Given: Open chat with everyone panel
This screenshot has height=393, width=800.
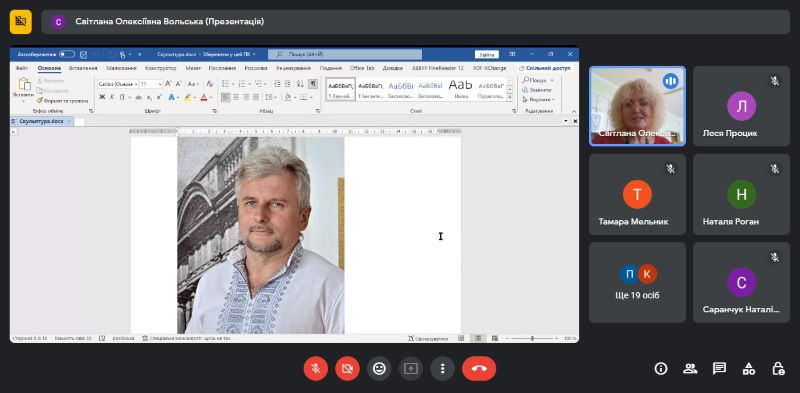Looking at the screenshot, I should click(x=719, y=369).
